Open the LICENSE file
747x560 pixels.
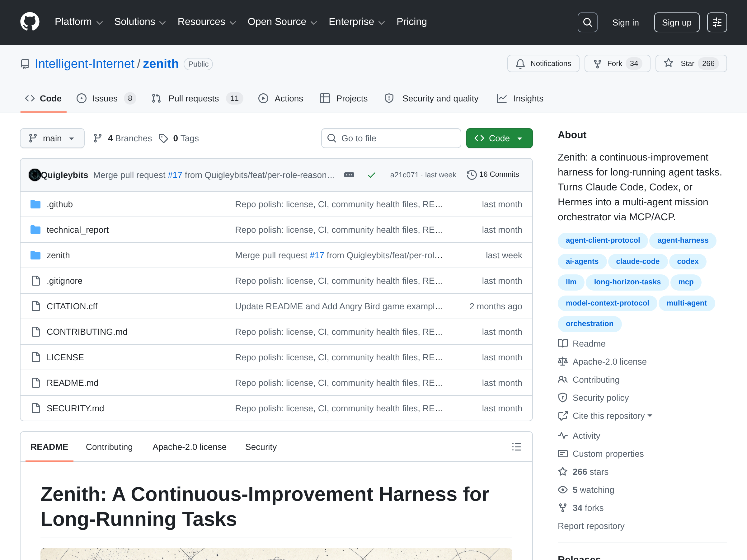click(x=65, y=357)
